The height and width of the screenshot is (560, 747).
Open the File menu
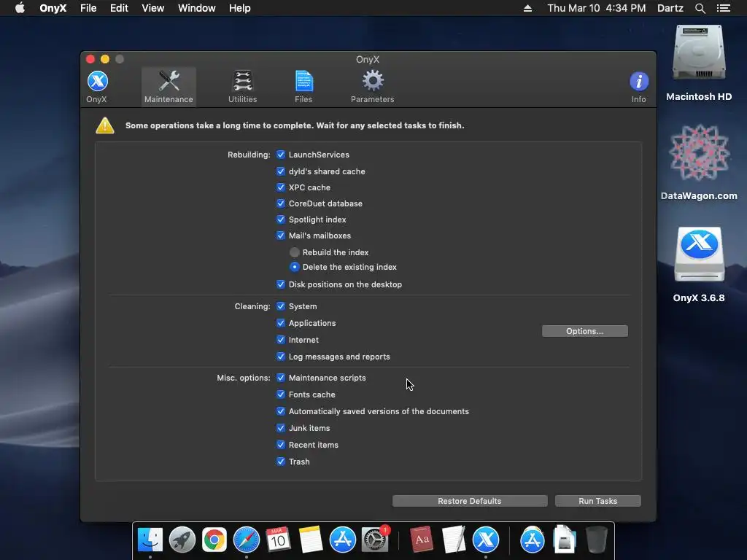[x=88, y=8]
